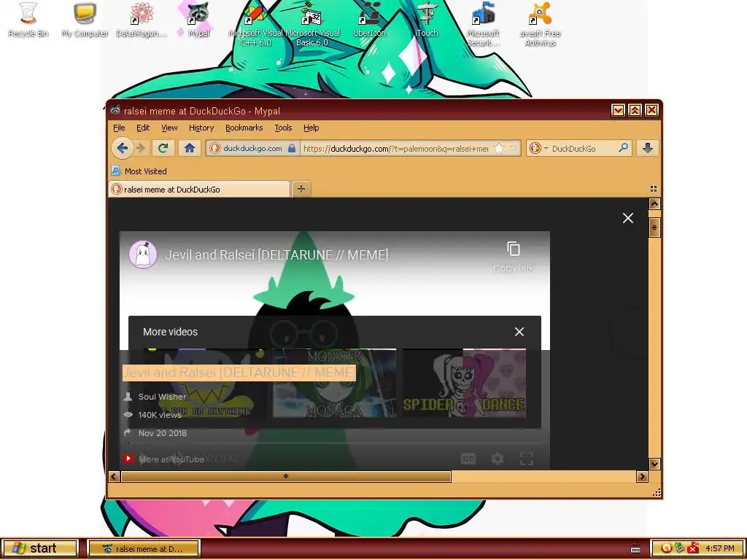Image resolution: width=747 pixels, height=560 pixels.
Task: Open the Recycle Bin desktop icon
Action: tap(28, 20)
